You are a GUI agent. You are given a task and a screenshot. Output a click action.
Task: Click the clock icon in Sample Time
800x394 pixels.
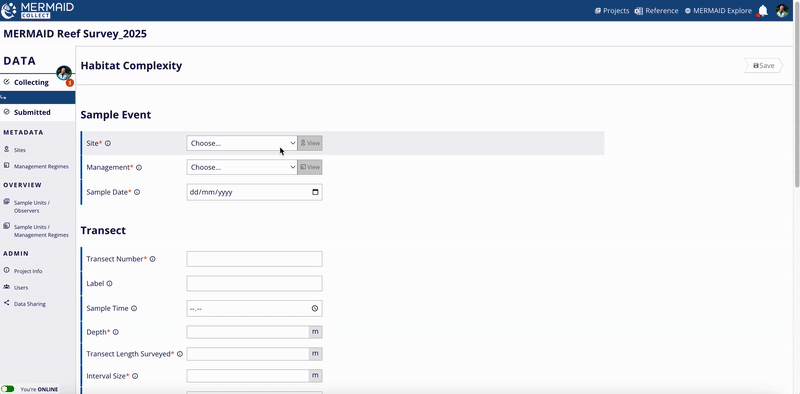coord(315,308)
